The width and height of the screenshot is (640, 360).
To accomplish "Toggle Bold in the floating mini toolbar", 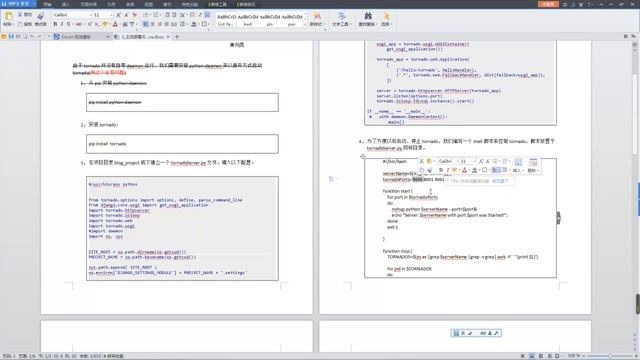I will pos(440,170).
